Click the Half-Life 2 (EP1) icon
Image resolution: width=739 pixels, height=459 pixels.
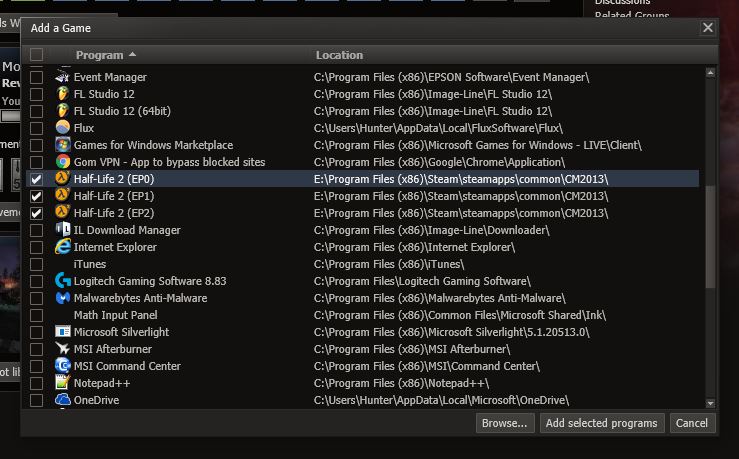click(x=62, y=196)
